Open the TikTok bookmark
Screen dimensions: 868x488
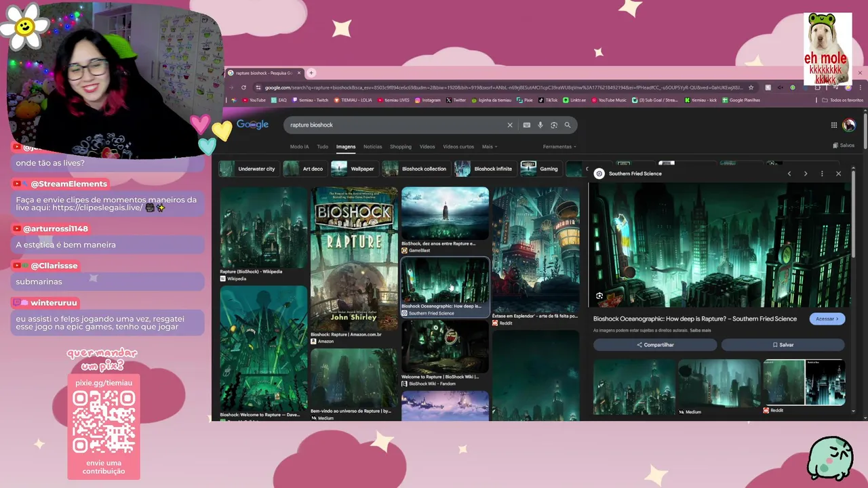pyautogui.click(x=548, y=100)
